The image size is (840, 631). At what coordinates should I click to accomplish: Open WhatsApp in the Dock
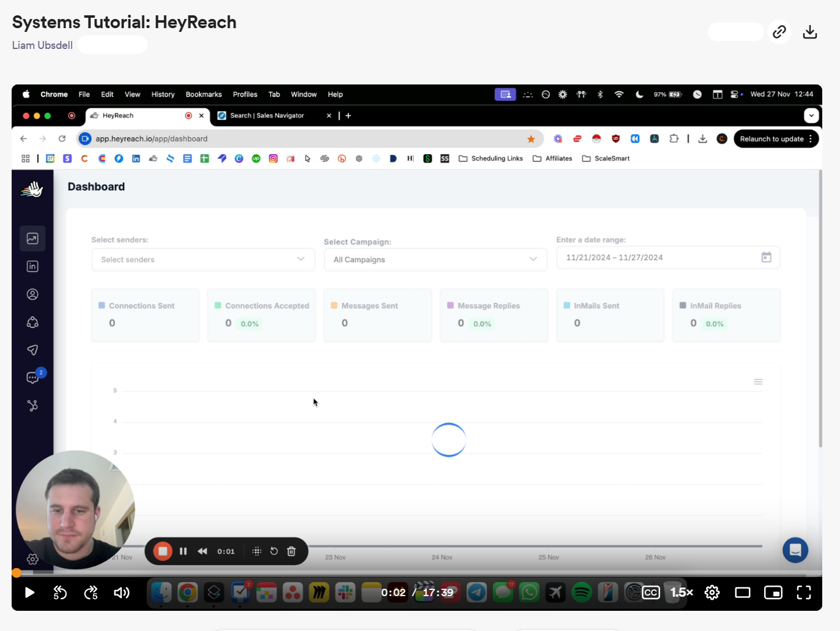tap(529, 592)
